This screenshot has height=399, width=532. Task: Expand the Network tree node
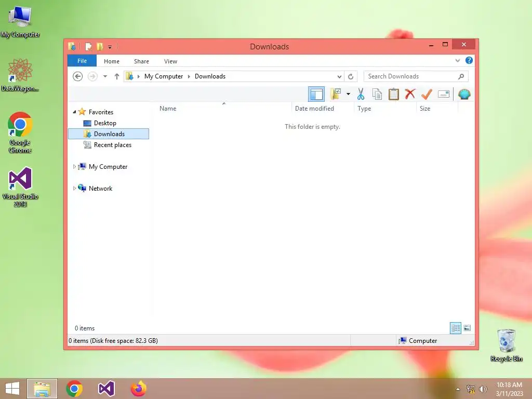[x=74, y=188]
